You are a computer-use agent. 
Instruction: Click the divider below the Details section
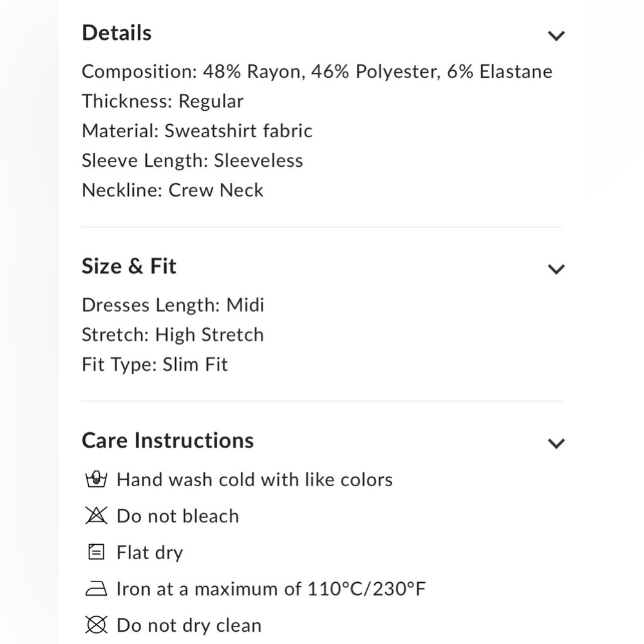coord(322,226)
